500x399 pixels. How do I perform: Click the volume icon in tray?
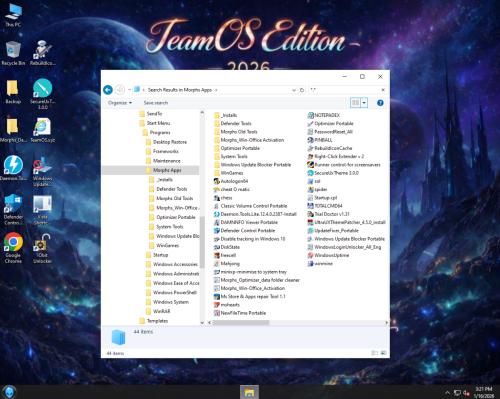pyautogui.click(x=466, y=393)
